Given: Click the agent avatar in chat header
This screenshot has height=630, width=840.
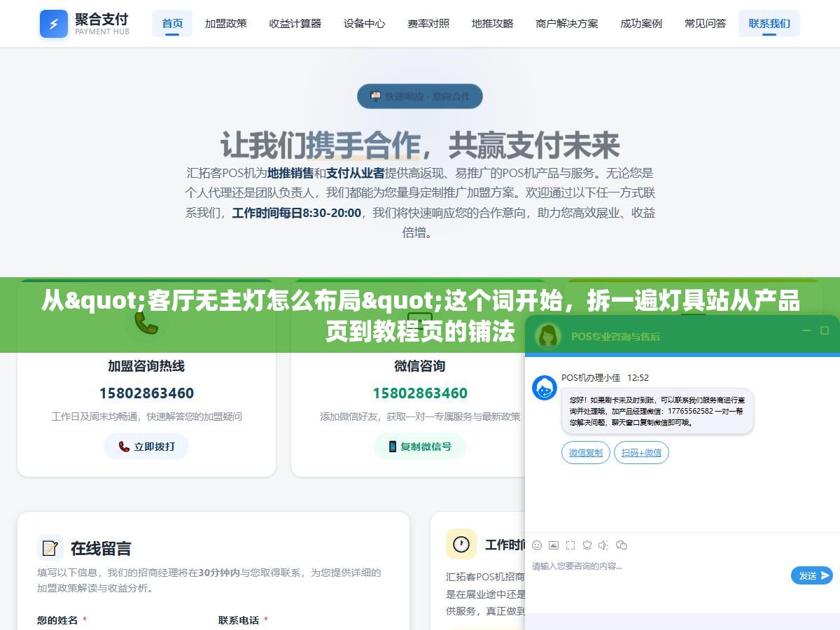Looking at the screenshot, I should [548, 336].
